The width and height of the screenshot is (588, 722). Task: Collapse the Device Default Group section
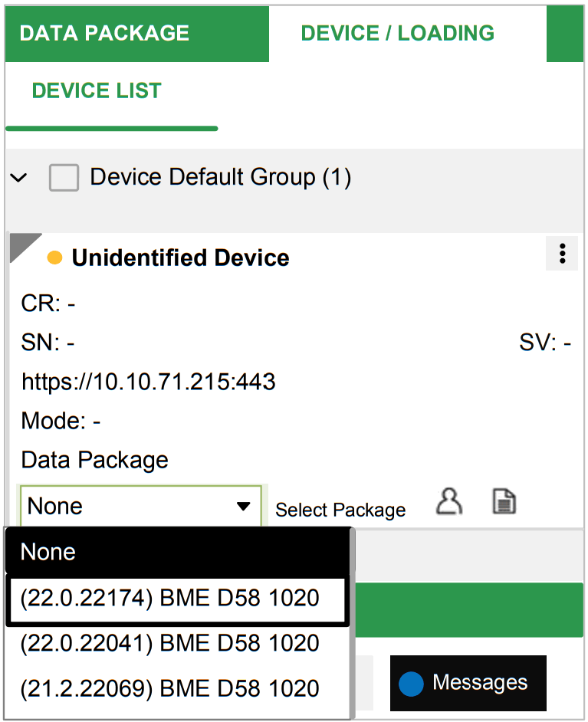coord(18,177)
